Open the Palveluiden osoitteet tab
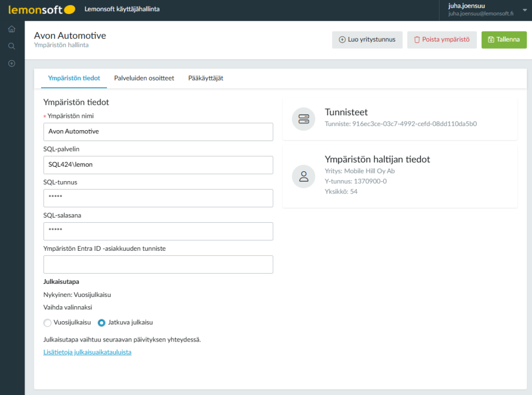 coord(144,78)
